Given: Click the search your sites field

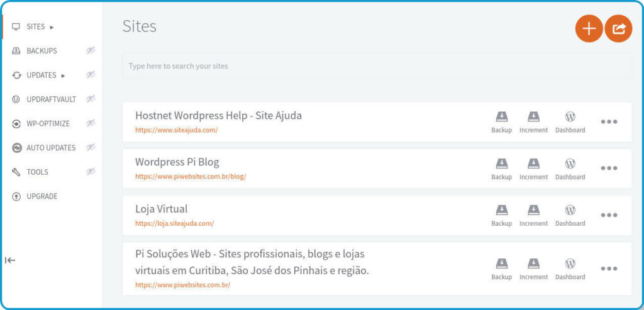Looking at the screenshot, I should 377,65.
